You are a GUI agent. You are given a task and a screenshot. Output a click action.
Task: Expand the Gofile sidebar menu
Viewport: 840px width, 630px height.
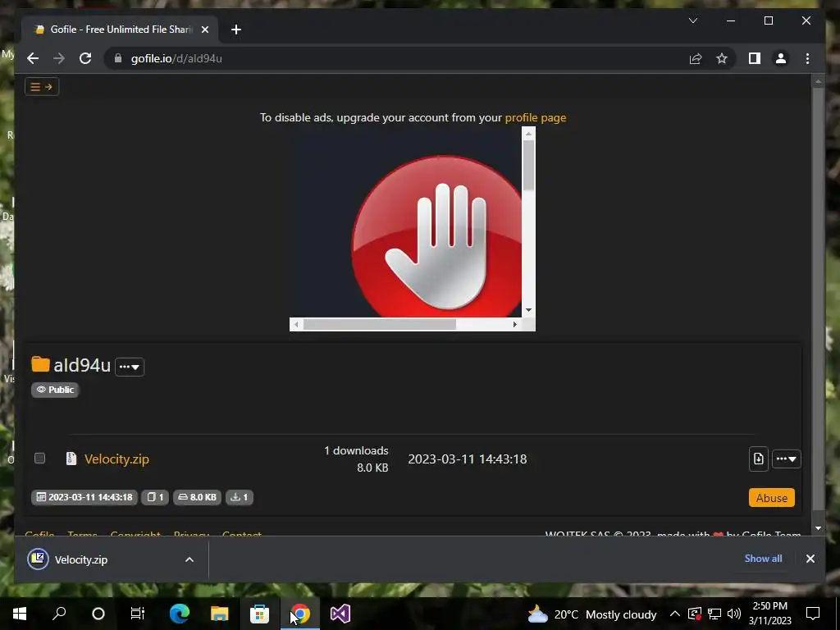tap(41, 87)
